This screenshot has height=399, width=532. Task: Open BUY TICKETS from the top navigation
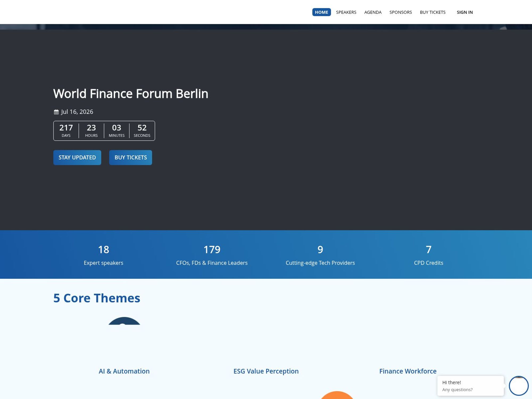[x=433, y=12]
